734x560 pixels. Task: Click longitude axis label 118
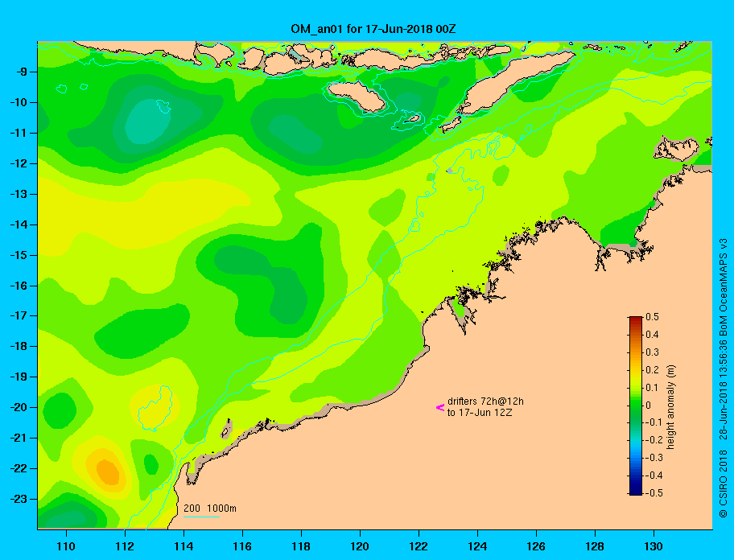pyautogui.click(x=301, y=546)
